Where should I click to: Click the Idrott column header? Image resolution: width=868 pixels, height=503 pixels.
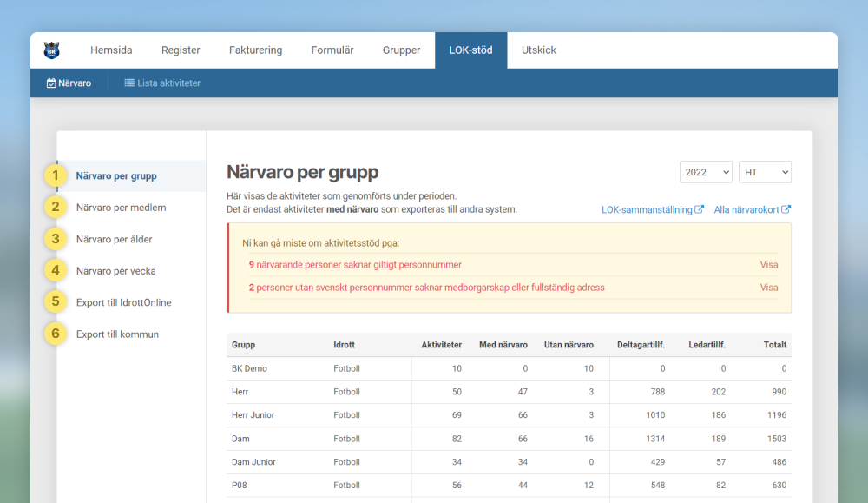(345, 345)
